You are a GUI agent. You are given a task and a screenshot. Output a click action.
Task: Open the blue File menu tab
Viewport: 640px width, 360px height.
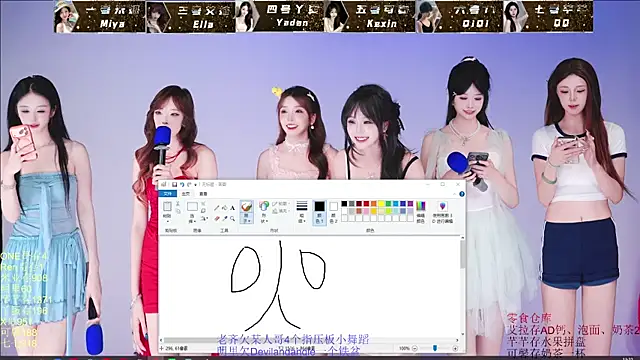(x=168, y=194)
